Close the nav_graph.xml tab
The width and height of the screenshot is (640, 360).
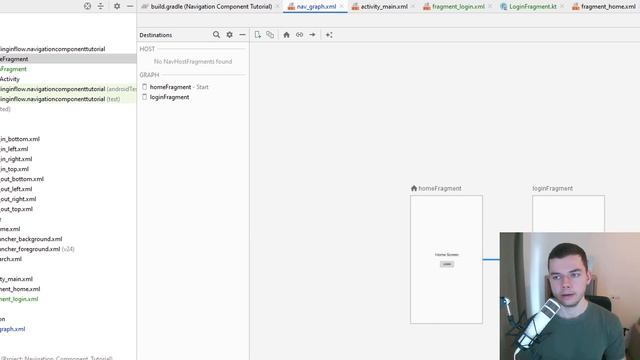click(342, 7)
